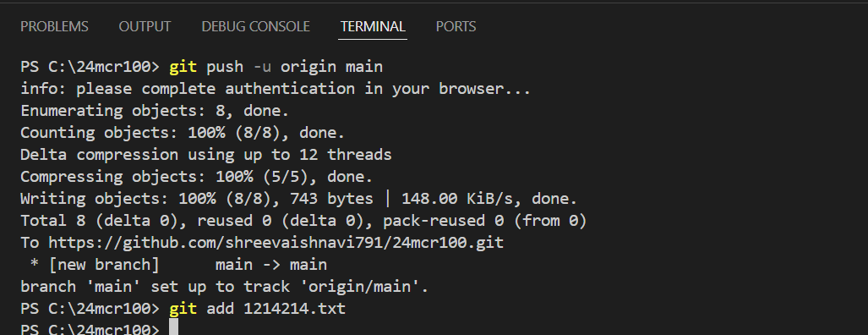Click the 'Enumerating objects: 8' line
The image size is (868, 335).
(x=155, y=111)
